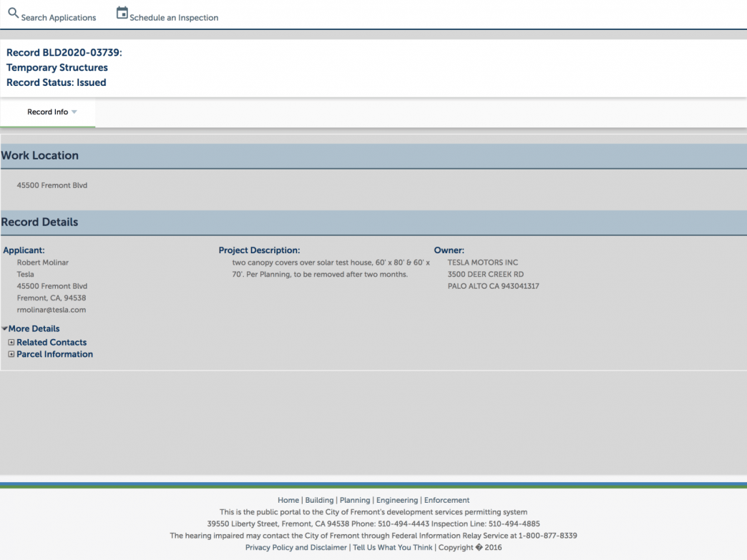The image size is (747, 560).
Task: Click the Project Description label
Action: (x=259, y=250)
